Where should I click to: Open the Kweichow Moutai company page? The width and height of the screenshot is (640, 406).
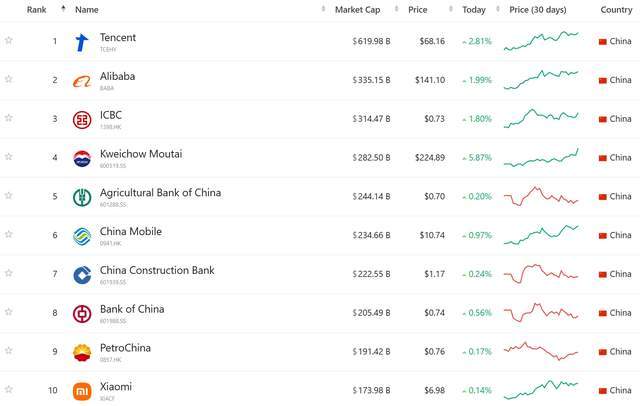pyautogui.click(x=141, y=154)
